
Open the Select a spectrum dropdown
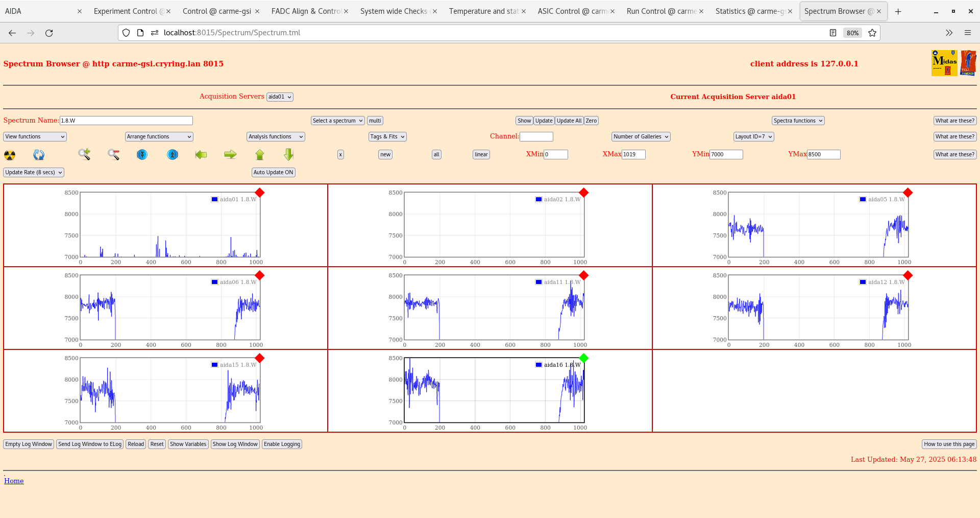[337, 121]
